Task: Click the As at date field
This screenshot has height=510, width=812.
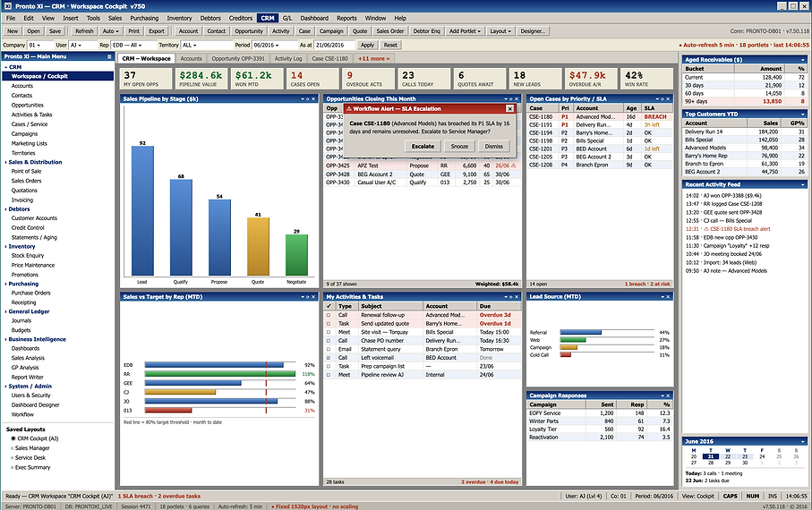Action: tap(334, 45)
